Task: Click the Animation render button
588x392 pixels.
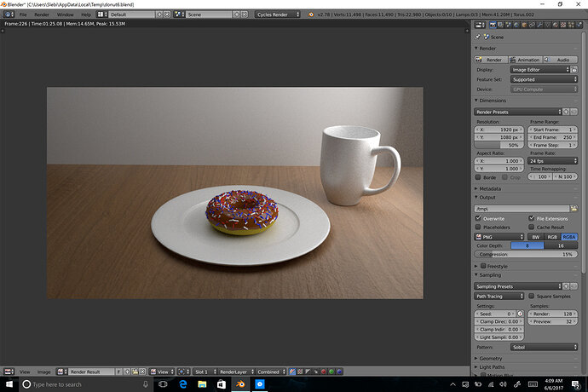Action: click(525, 60)
